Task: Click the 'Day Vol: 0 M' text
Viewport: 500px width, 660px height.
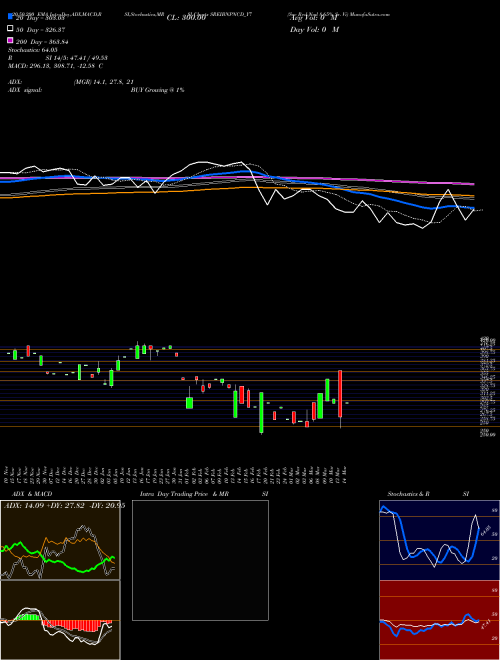Action: coord(314,29)
